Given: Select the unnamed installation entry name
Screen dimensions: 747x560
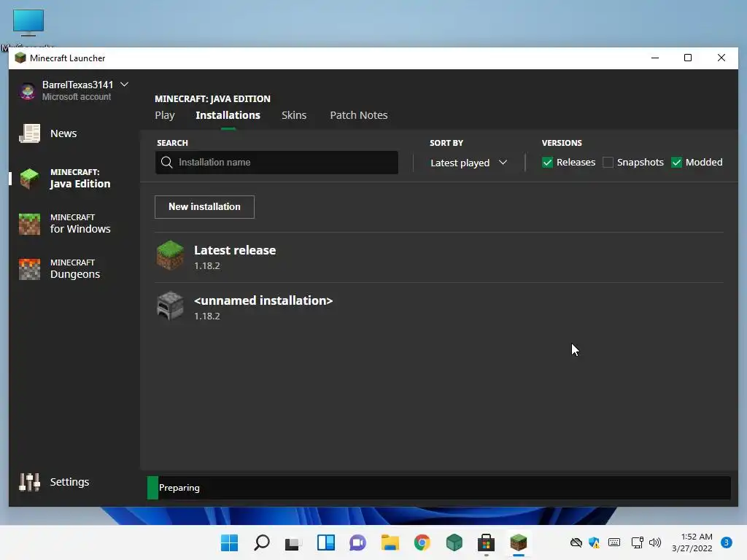Looking at the screenshot, I should point(263,300).
